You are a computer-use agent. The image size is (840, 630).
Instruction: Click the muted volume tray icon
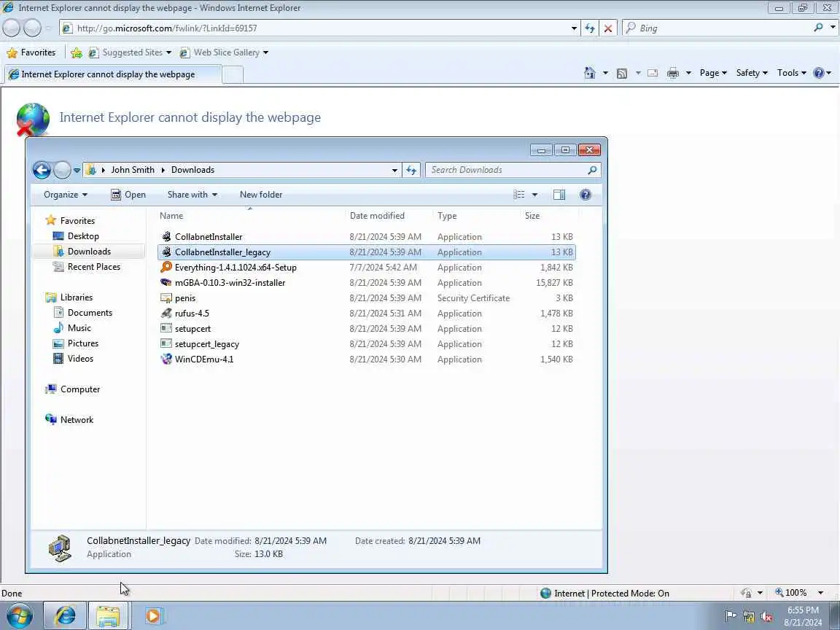[766, 617]
